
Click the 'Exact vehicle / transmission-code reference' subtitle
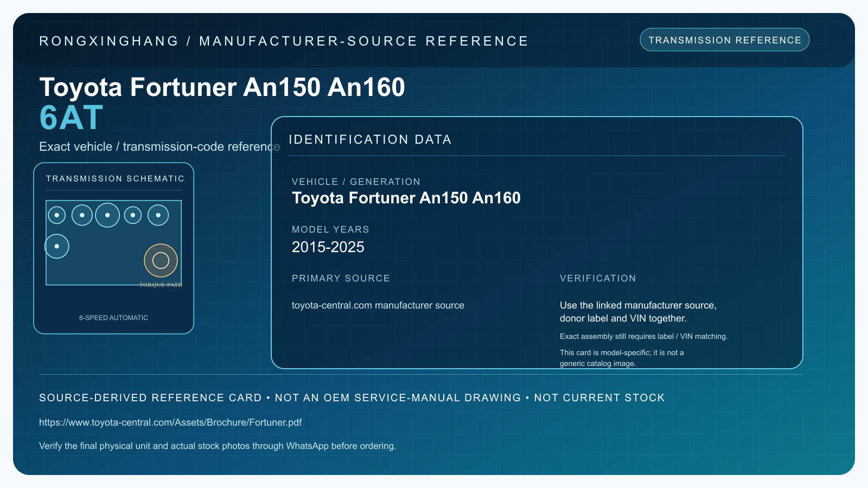click(x=159, y=146)
